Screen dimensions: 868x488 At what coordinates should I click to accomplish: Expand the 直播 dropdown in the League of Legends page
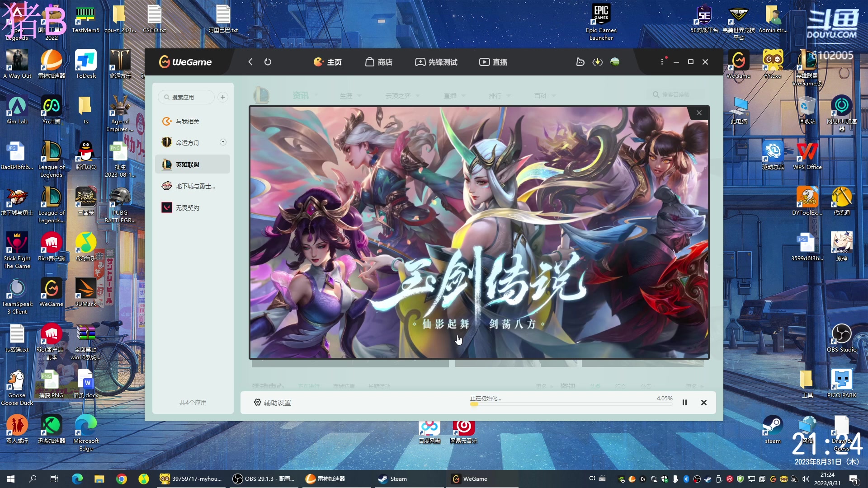[454, 96]
